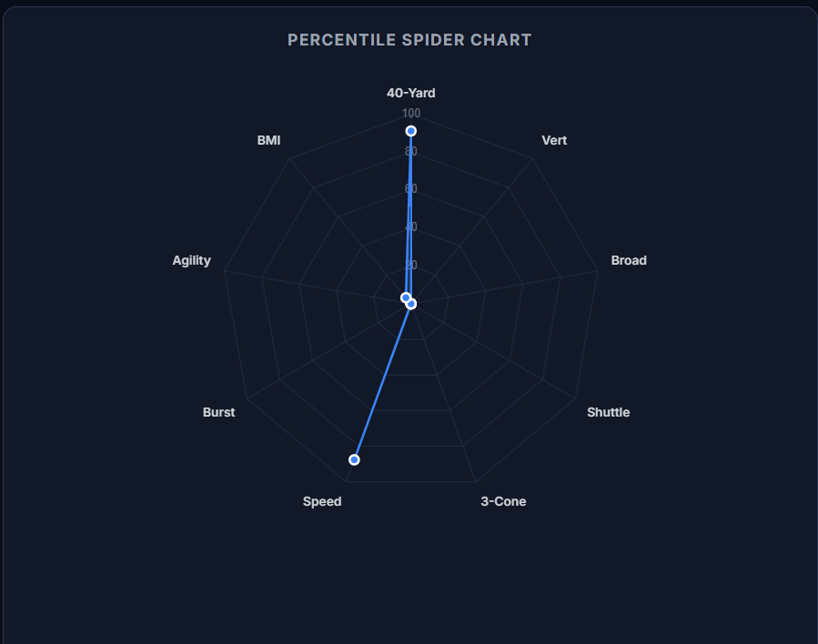Click the zero-percentile data point at chart center
Viewport: 818px width, 644px height.
[x=411, y=304]
